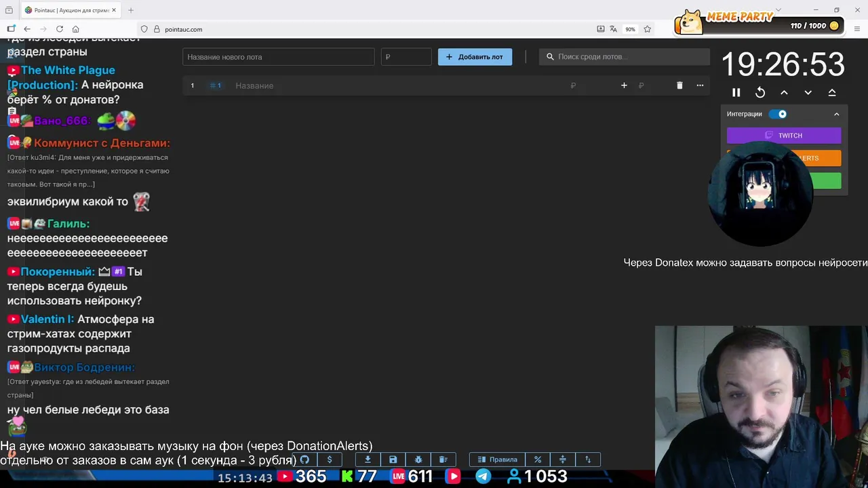This screenshot has width=868, height=488.
Task: Click the sort arrows icon
Action: coord(588,460)
